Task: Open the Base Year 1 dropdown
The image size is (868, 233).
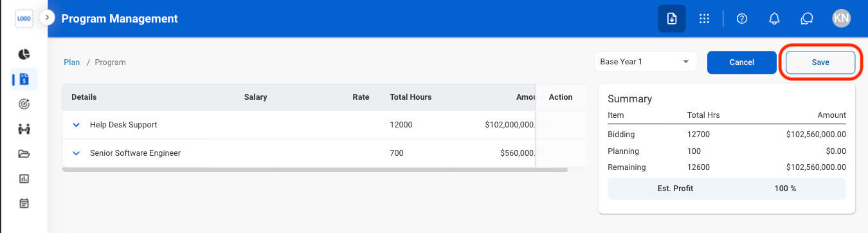Action: click(646, 62)
